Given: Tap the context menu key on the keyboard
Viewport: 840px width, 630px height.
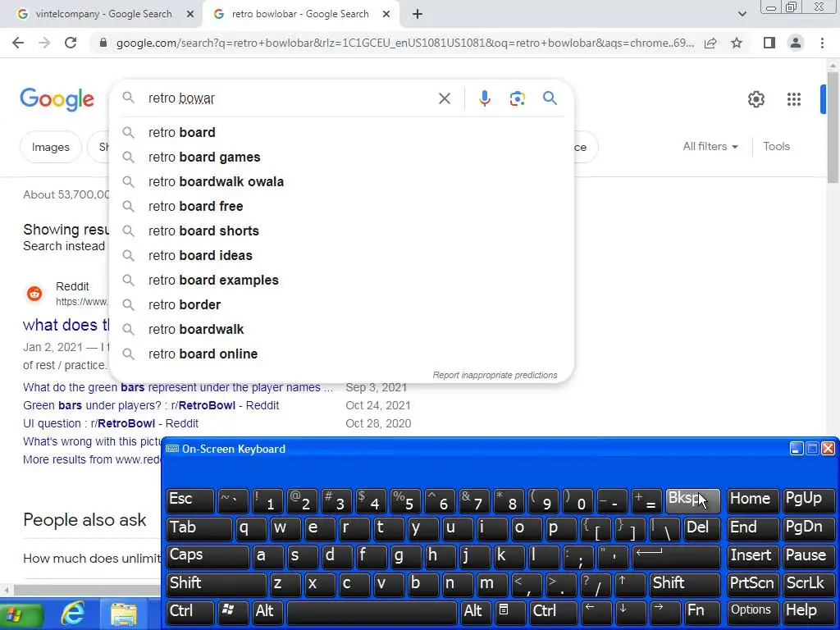Looking at the screenshot, I should tap(509, 612).
